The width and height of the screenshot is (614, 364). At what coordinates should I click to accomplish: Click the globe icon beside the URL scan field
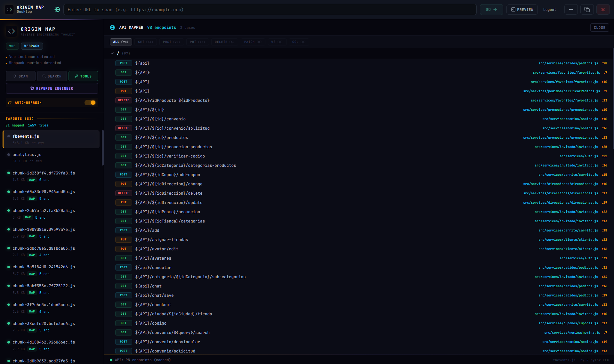pos(57,10)
